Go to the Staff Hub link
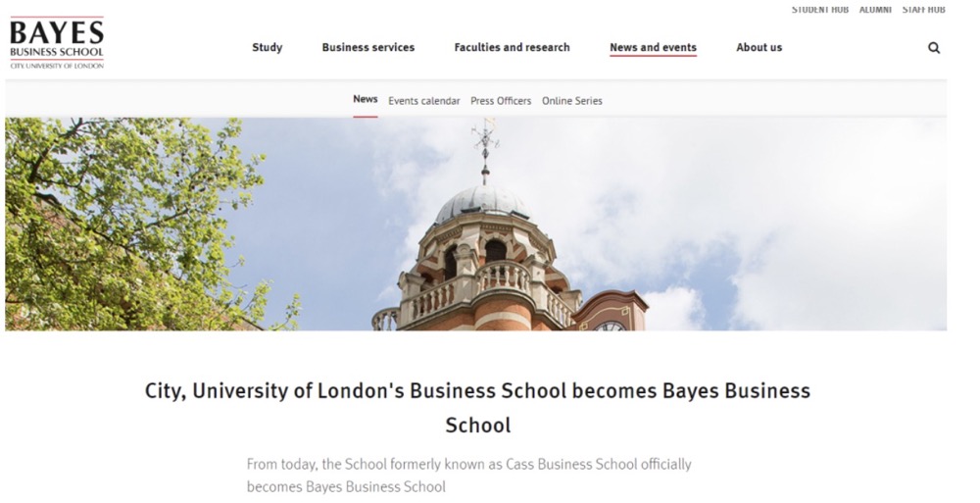The width and height of the screenshot is (980, 503). 924,10
